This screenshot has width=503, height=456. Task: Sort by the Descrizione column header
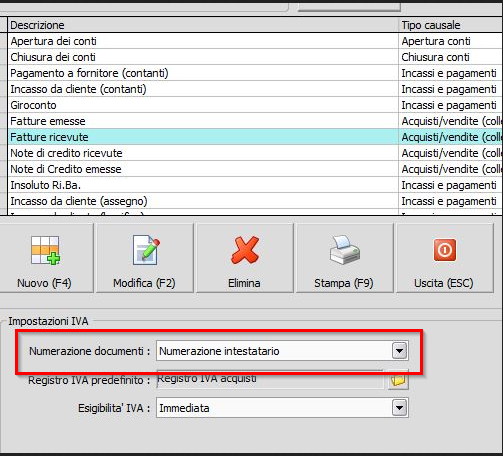(x=203, y=25)
